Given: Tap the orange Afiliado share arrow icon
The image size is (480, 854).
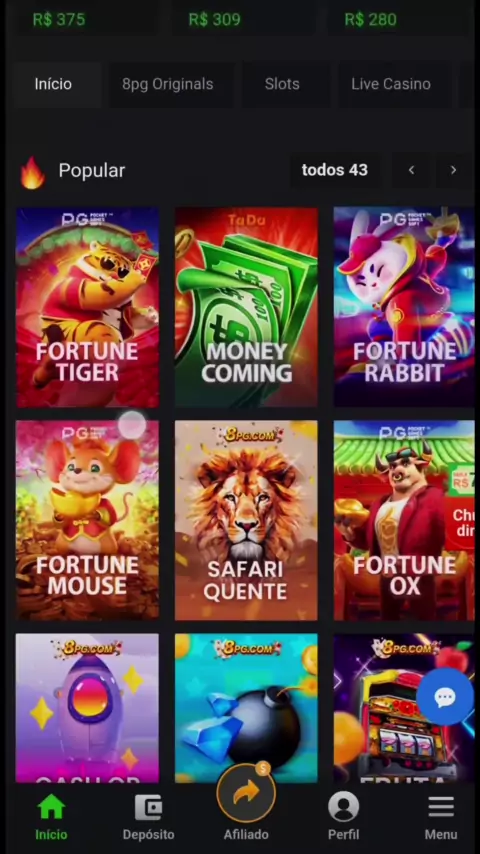Looking at the screenshot, I should (246, 793).
